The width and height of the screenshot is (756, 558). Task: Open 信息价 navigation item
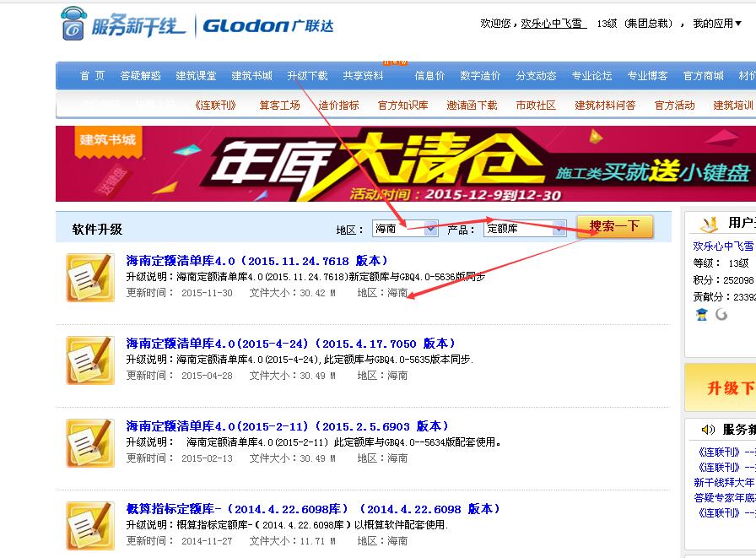429,76
